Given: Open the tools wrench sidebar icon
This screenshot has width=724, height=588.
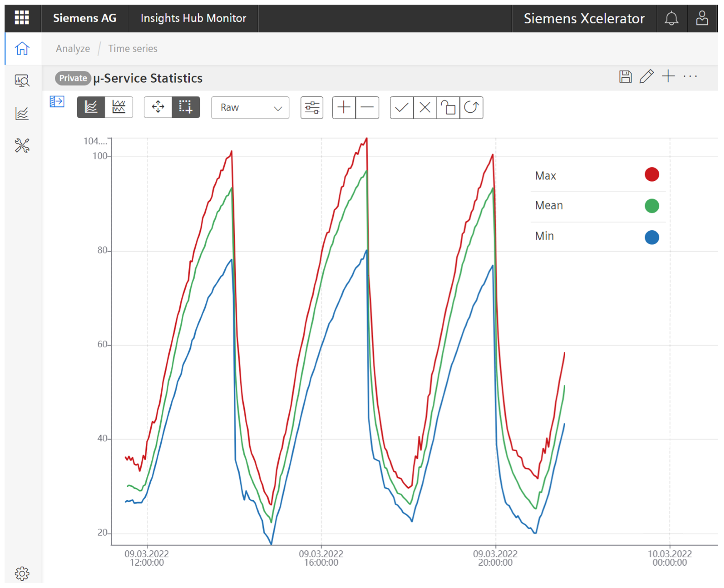Looking at the screenshot, I should 22,146.
